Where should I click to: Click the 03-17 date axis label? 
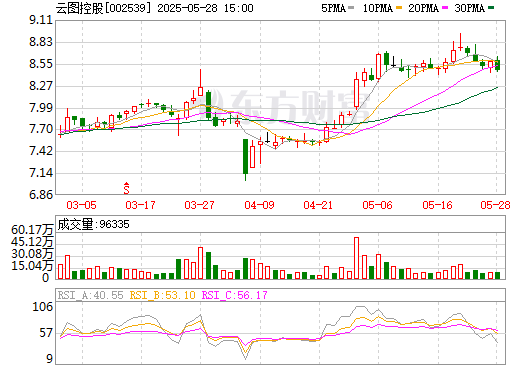[140, 205]
